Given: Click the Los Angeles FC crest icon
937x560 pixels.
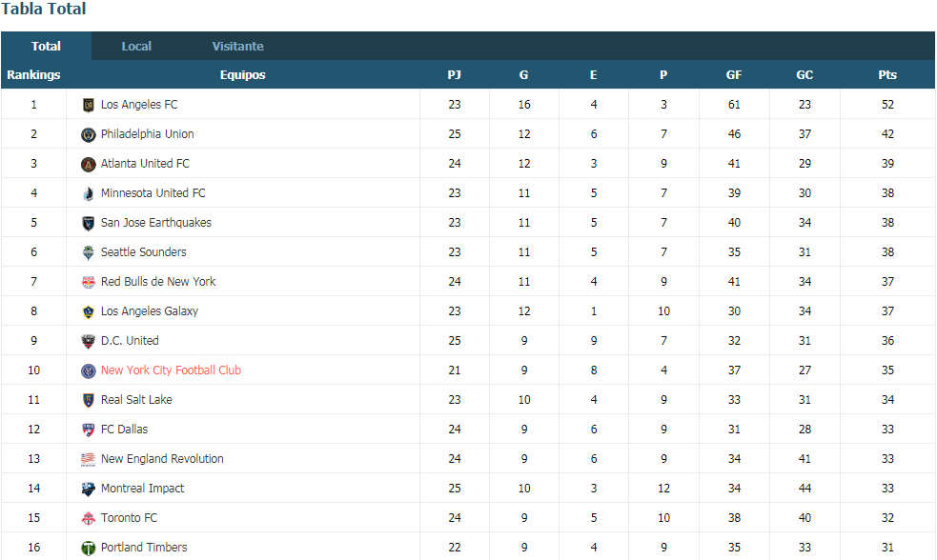Looking at the screenshot, I should [89, 105].
